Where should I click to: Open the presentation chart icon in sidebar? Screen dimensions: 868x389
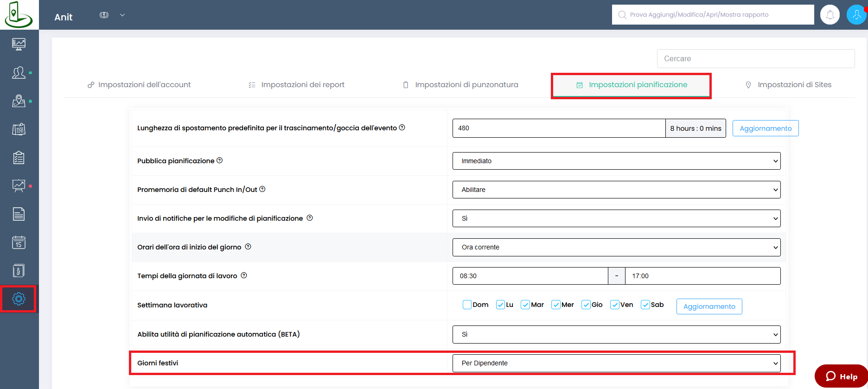[x=19, y=186]
